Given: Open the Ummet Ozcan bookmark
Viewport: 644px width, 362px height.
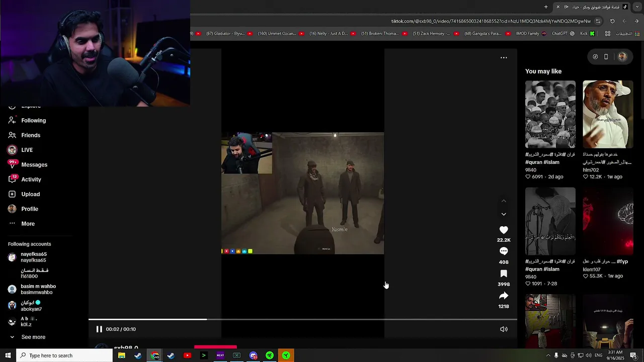Looking at the screenshot, I should [x=281, y=34].
